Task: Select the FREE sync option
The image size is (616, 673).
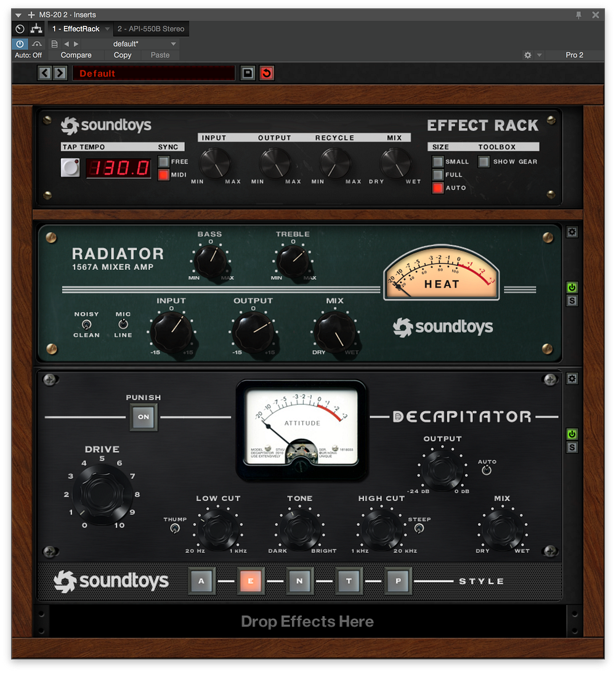Action: pos(163,162)
